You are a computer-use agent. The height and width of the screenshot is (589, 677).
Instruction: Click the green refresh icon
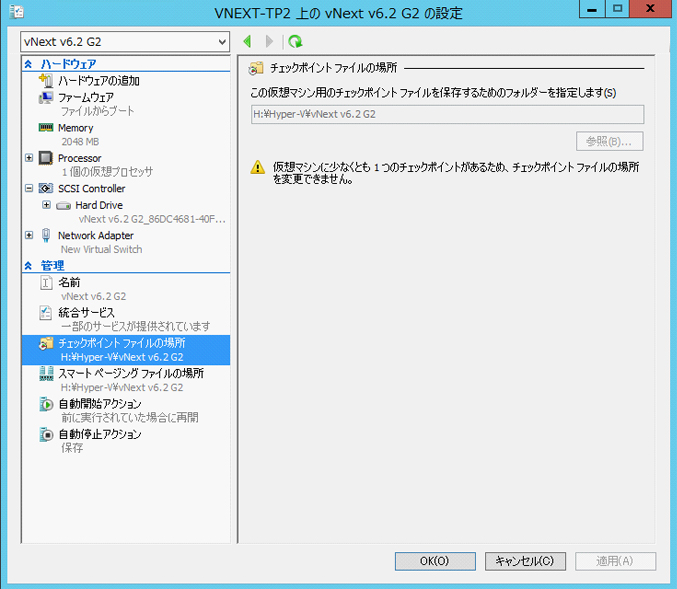coord(295,41)
